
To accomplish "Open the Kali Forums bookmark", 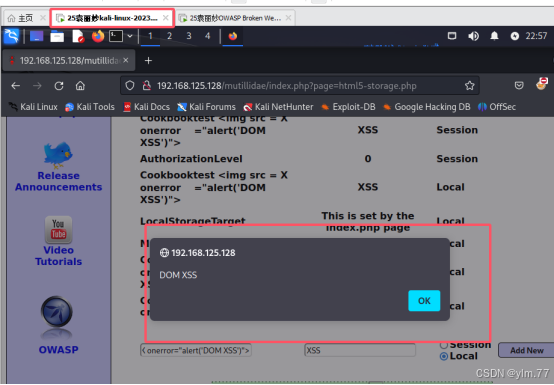I will [x=206, y=107].
